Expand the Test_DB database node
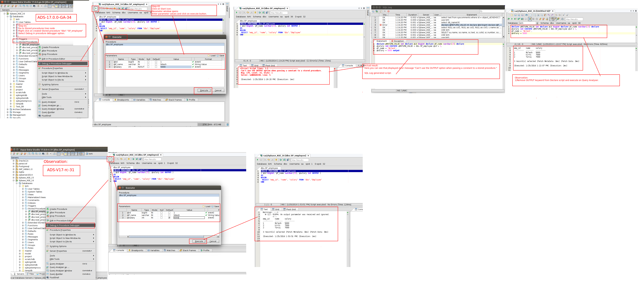644x282 pixels. point(10,106)
